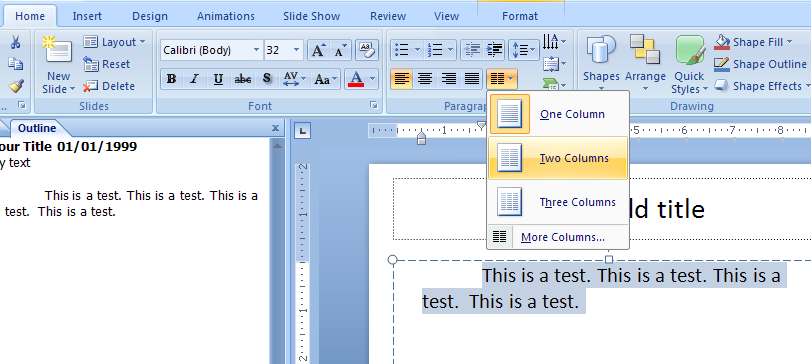Image resolution: width=811 pixels, height=364 pixels.
Task: Switch to the Animations tab
Action: [x=226, y=16]
